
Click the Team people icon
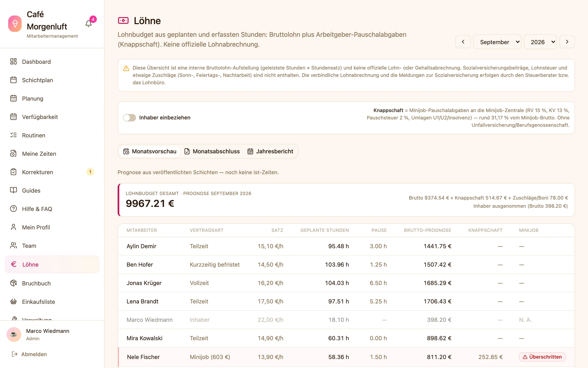tap(13, 245)
